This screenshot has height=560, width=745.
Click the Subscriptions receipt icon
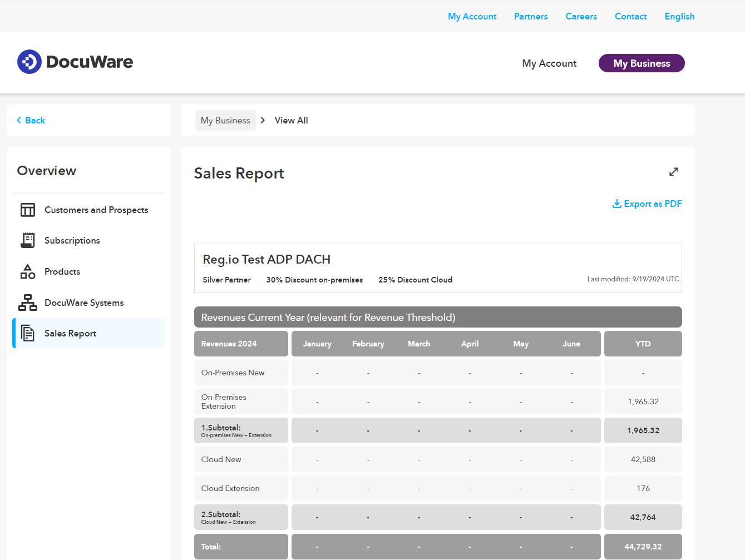coord(28,240)
